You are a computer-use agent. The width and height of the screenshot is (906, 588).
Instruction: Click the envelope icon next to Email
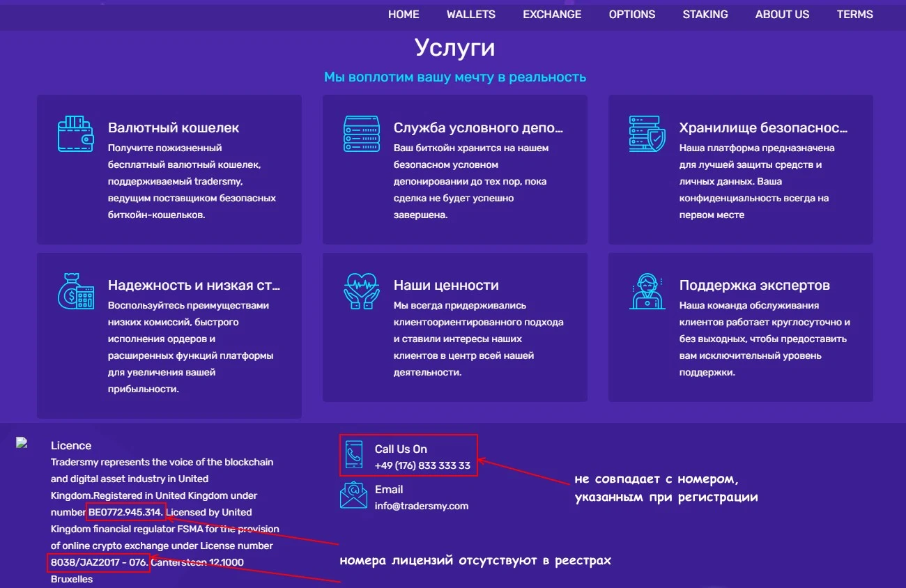click(353, 495)
